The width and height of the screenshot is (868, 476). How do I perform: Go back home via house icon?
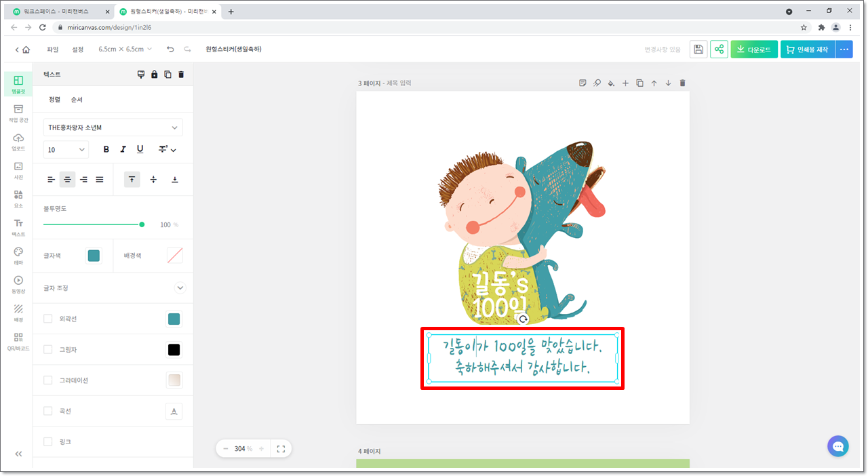[x=26, y=49]
